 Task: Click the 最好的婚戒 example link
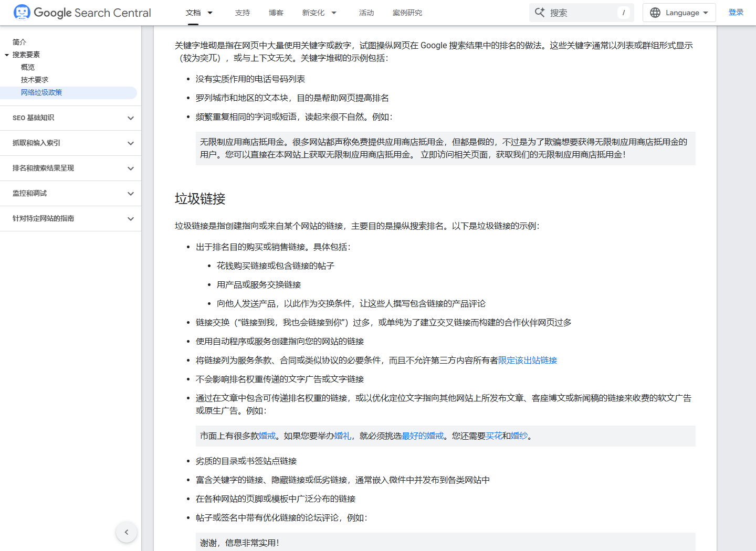[x=423, y=436]
